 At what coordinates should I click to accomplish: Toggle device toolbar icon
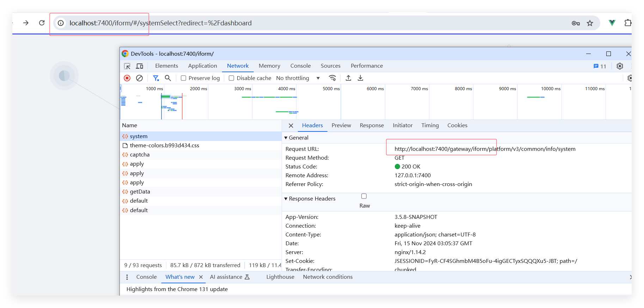pos(140,66)
